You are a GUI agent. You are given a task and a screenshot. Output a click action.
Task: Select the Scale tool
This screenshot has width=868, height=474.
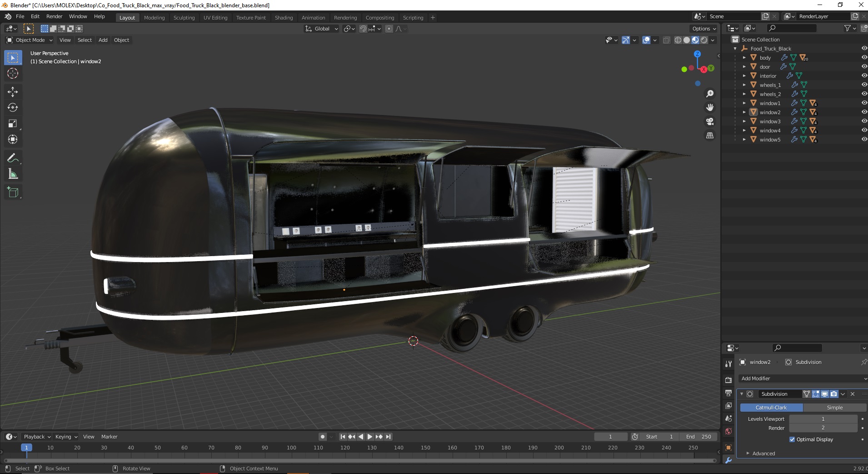coord(13,124)
